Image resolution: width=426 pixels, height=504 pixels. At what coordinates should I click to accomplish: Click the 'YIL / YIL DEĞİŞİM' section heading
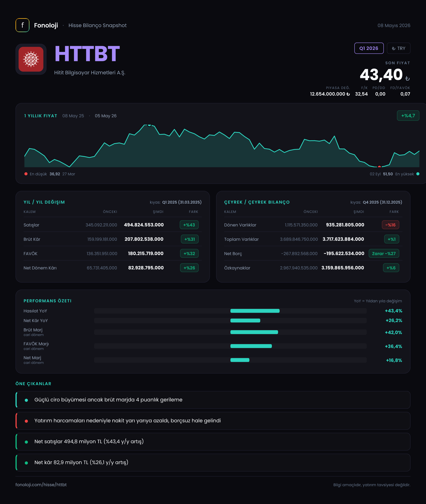click(44, 202)
